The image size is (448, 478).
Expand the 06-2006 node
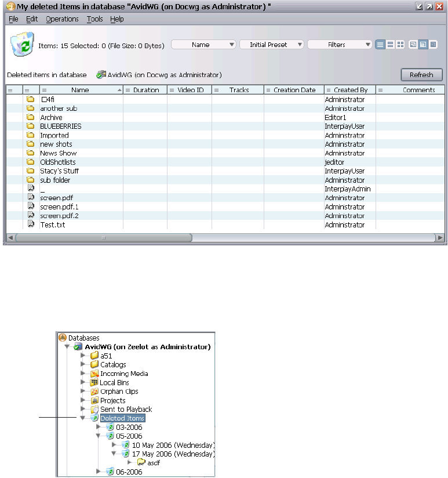click(x=98, y=471)
